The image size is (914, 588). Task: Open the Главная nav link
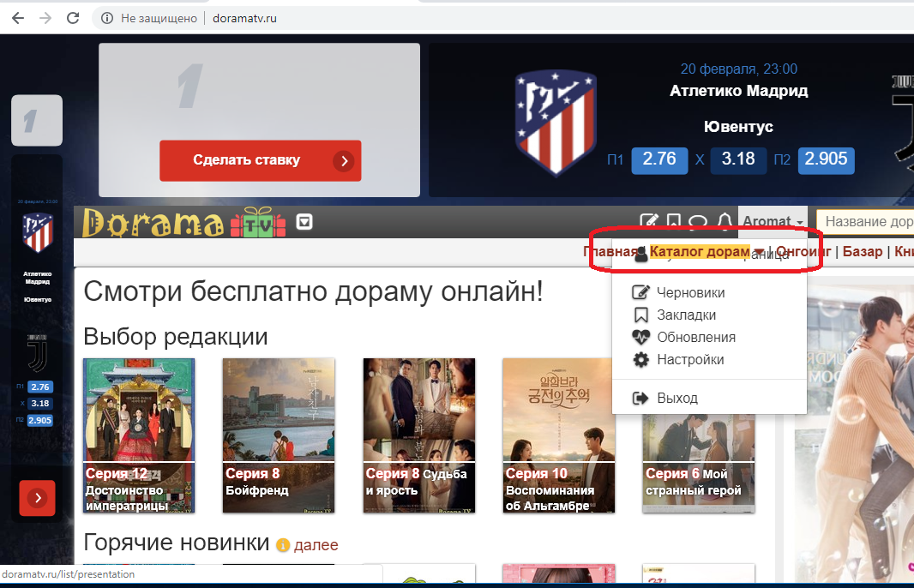pos(610,251)
